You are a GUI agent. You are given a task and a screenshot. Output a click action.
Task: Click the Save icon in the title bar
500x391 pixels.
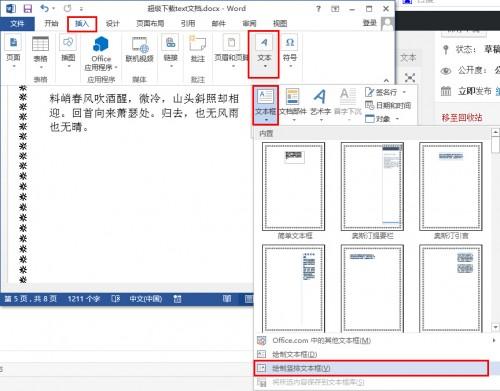click(x=27, y=8)
